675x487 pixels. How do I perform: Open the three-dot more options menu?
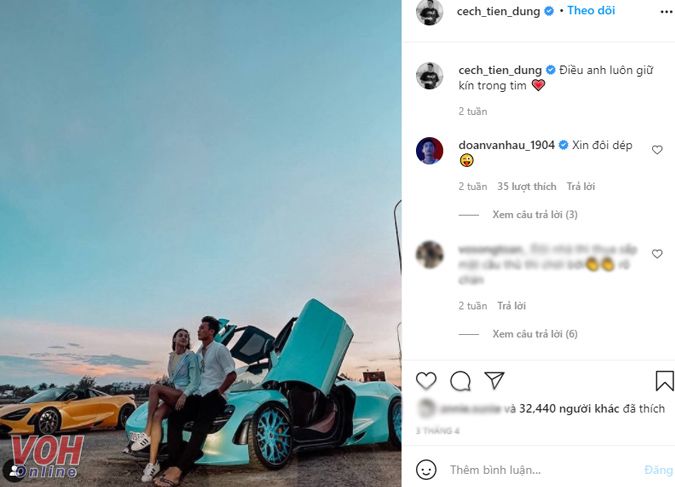(666, 12)
